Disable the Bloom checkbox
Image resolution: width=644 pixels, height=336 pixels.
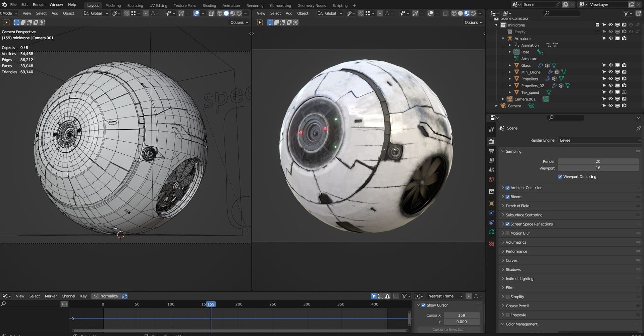click(x=507, y=197)
